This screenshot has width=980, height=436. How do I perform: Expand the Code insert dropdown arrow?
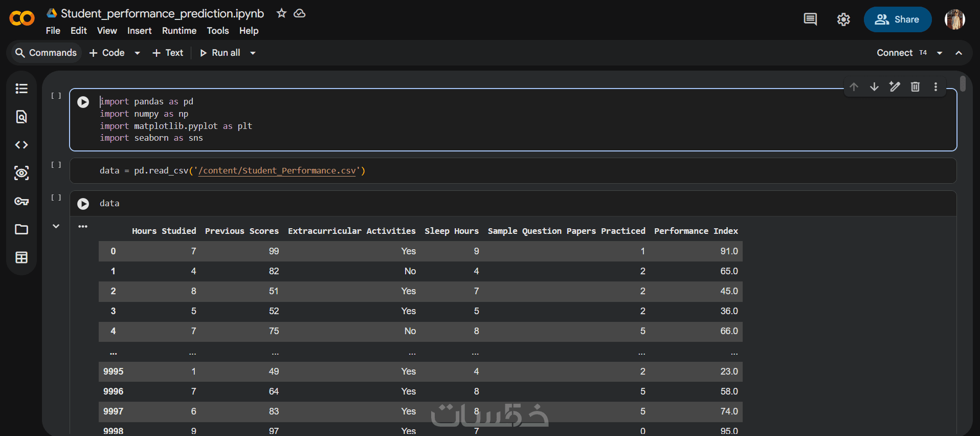[137, 53]
